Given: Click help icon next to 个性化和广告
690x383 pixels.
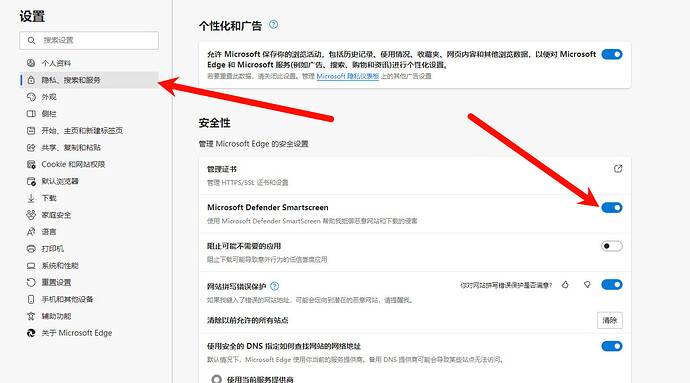Looking at the screenshot, I should pyautogui.click(x=273, y=24).
